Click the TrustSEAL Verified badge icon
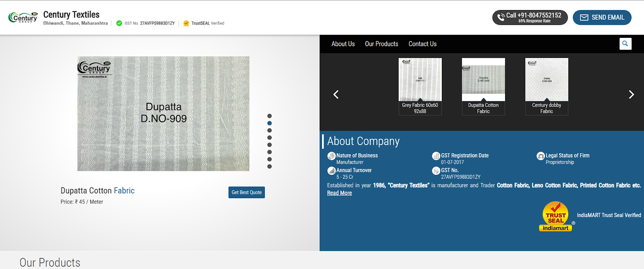 (x=186, y=23)
